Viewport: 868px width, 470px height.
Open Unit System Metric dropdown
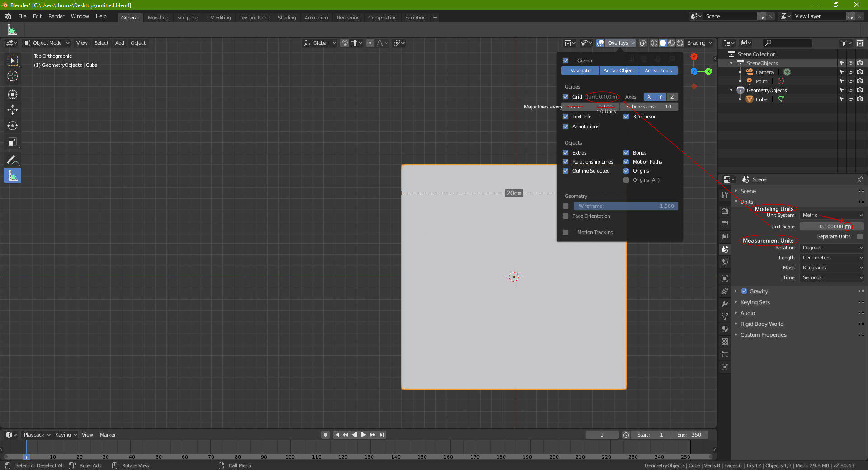point(832,215)
